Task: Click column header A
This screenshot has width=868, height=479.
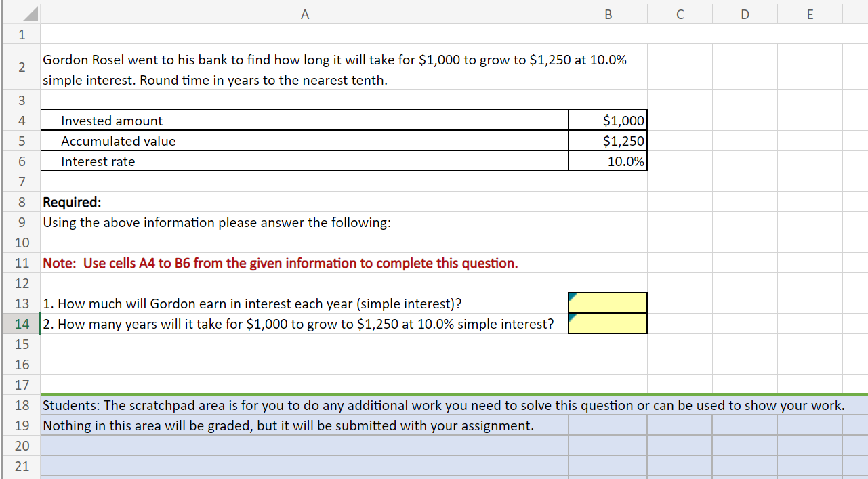Action: pyautogui.click(x=305, y=14)
